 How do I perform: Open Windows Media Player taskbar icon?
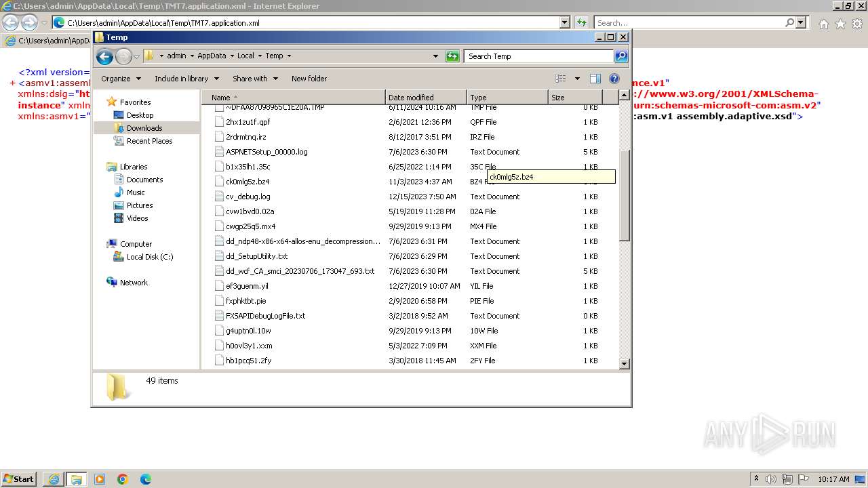100,479
